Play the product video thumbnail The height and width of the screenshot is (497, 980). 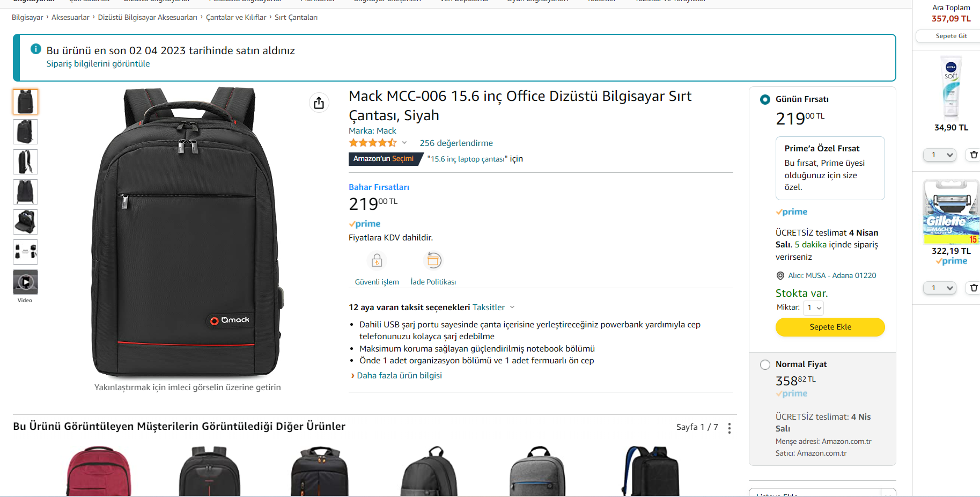pyautogui.click(x=25, y=282)
